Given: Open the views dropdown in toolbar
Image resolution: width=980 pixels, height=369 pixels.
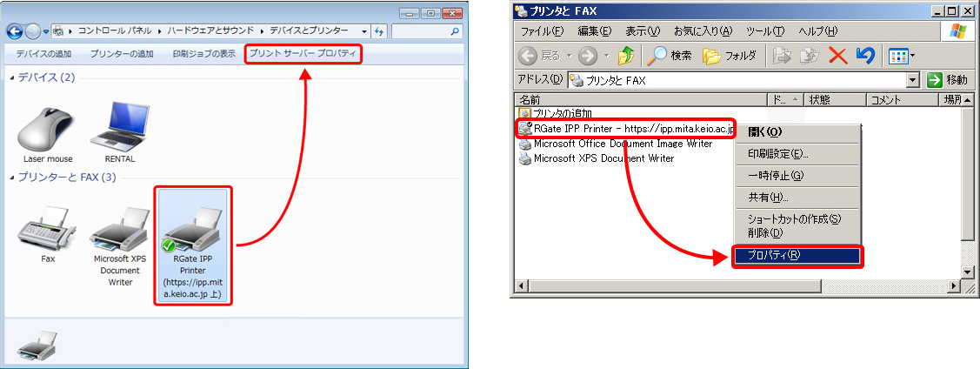Looking at the screenshot, I should [912, 56].
